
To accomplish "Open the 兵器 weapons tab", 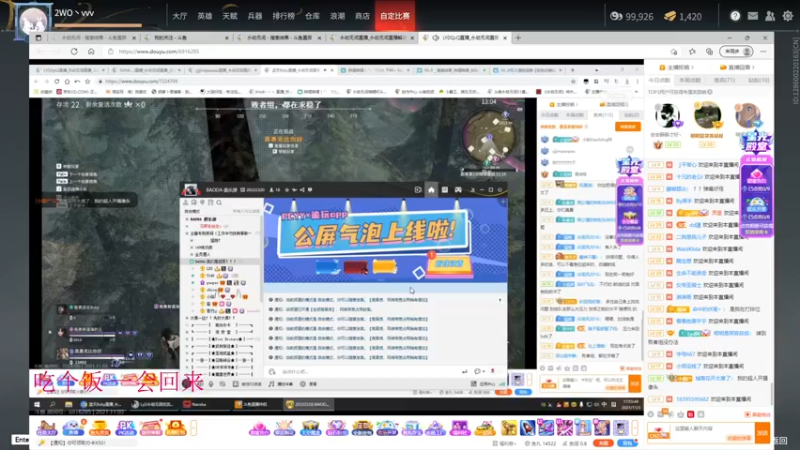I will click(255, 16).
